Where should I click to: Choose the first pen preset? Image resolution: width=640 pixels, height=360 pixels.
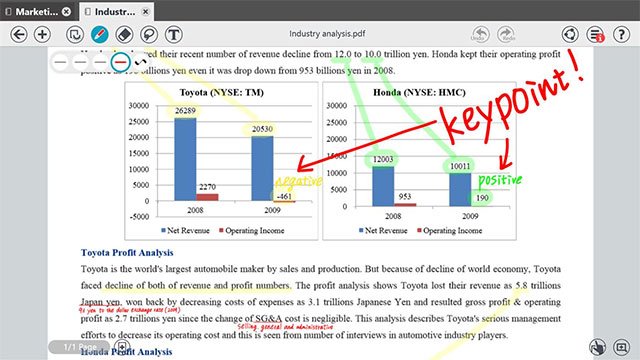click(x=60, y=62)
